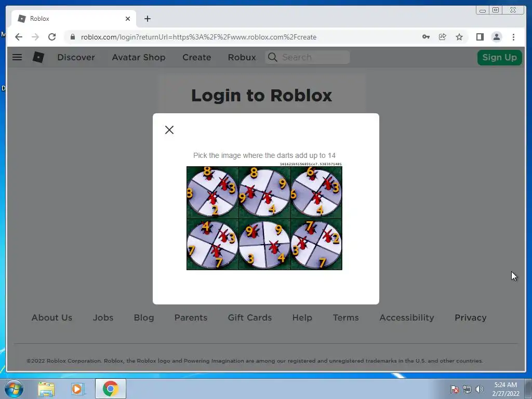Screen dimensions: 532x399
Task: Close the Roblox tab
Action: [x=128, y=19]
